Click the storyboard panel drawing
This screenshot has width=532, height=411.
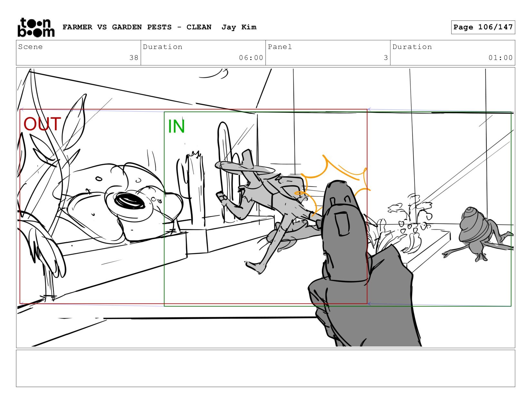pos(266,207)
